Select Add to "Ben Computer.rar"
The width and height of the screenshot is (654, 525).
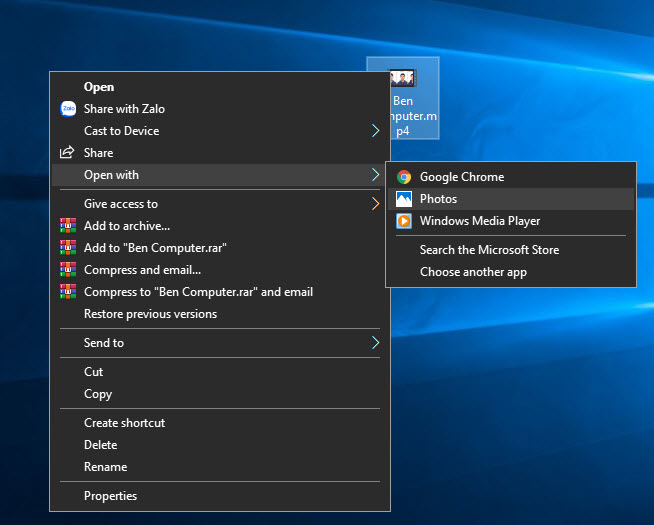coord(220,248)
